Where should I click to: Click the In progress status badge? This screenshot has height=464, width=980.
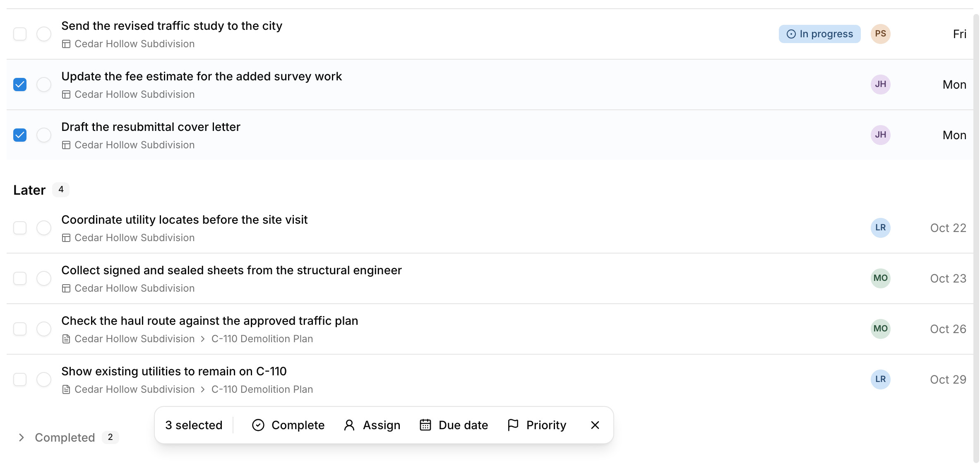[819, 34]
